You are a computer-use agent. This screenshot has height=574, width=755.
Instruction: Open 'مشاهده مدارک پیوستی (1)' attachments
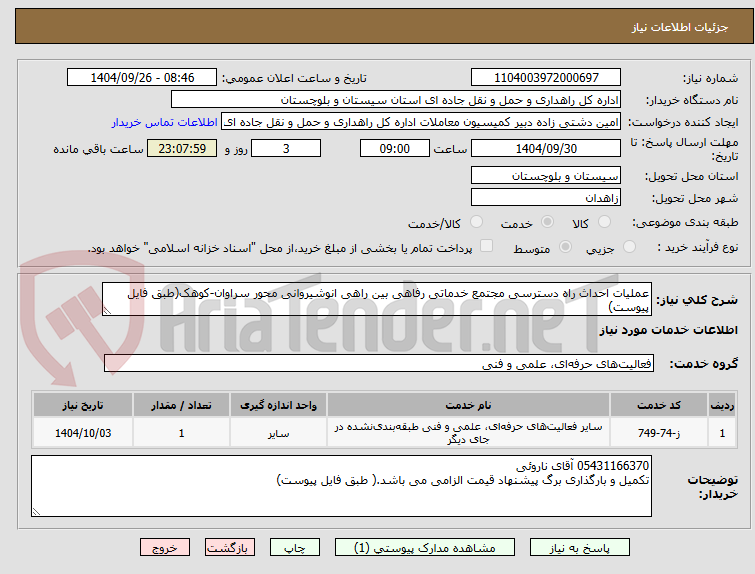[x=425, y=548]
